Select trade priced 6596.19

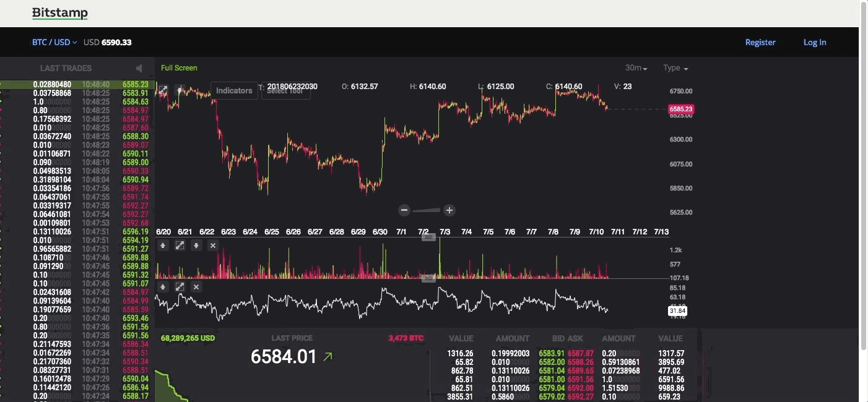click(77, 232)
